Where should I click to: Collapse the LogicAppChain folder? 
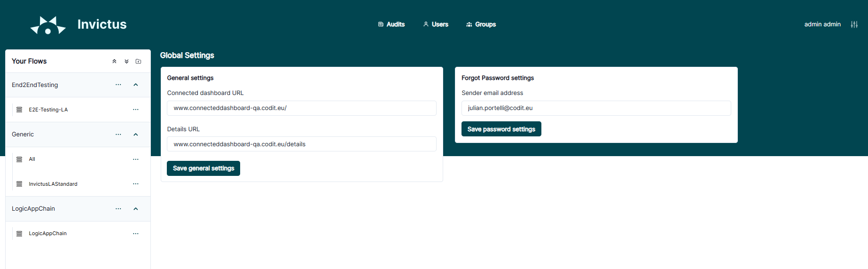[136, 209]
